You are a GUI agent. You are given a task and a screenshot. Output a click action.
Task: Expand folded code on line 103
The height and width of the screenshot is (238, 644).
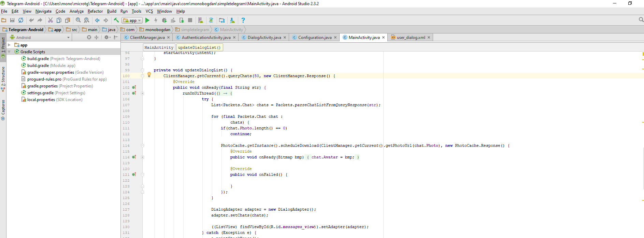point(143,93)
